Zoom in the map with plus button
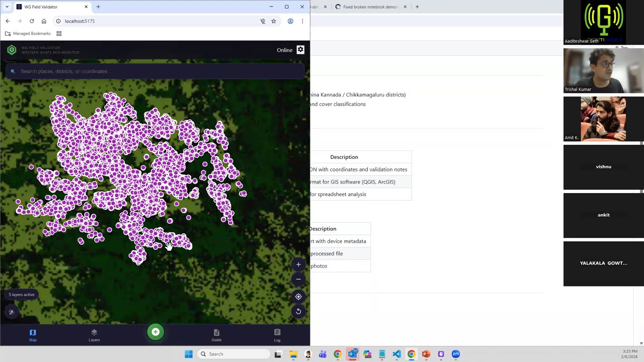The image size is (644, 362). 298,264
